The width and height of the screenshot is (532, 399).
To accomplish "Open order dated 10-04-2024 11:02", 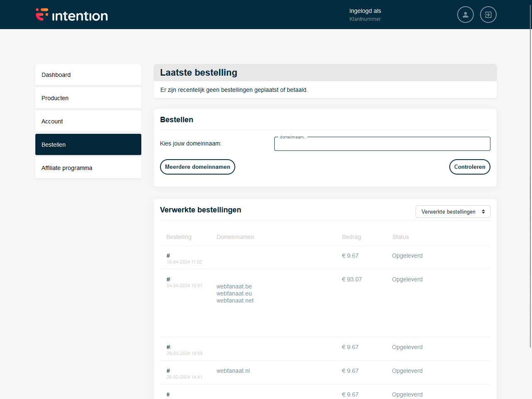I will coord(168,256).
